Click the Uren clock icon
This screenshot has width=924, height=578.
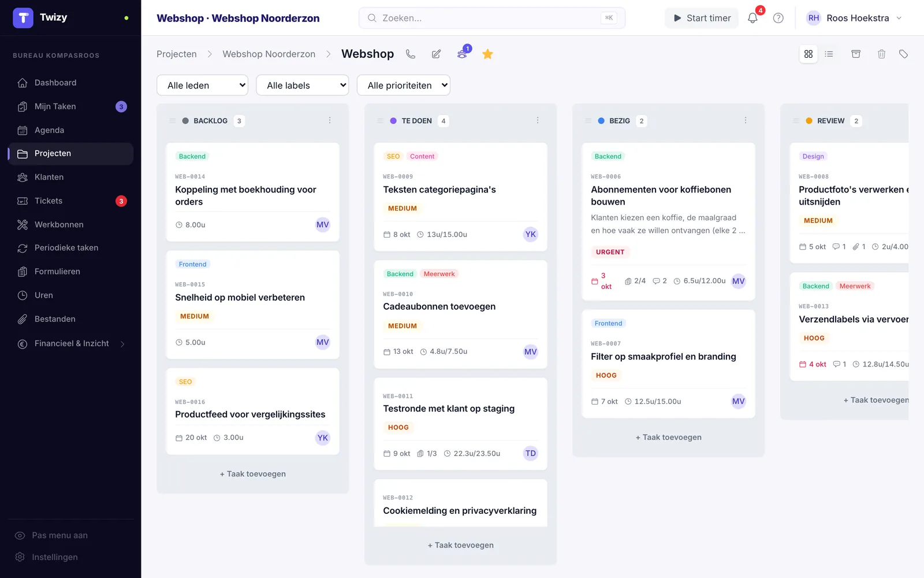pyautogui.click(x=23, y=295)
